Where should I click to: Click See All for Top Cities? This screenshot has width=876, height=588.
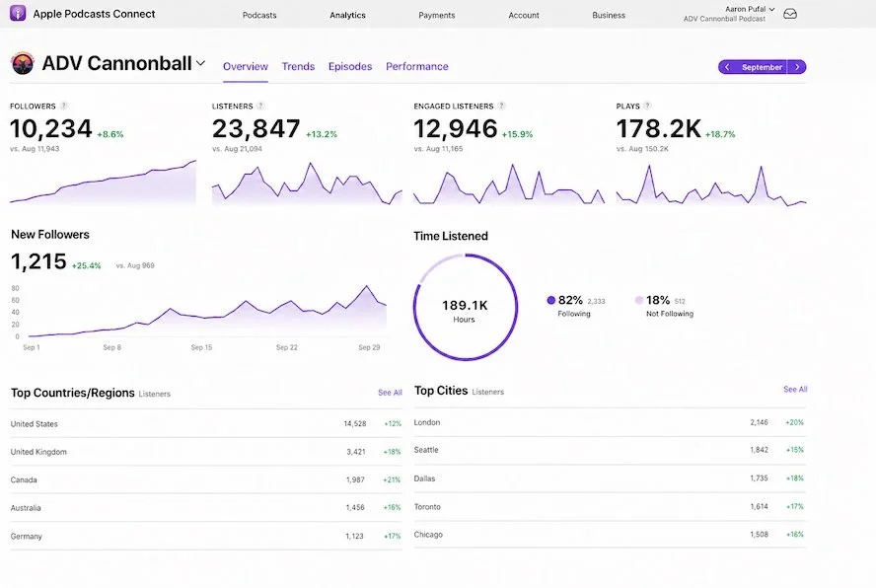[795, 390]
